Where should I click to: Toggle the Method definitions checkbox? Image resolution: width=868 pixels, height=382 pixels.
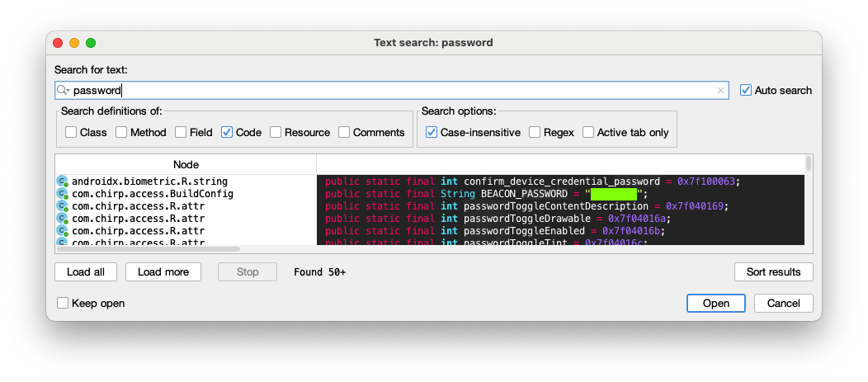(121, 132)
